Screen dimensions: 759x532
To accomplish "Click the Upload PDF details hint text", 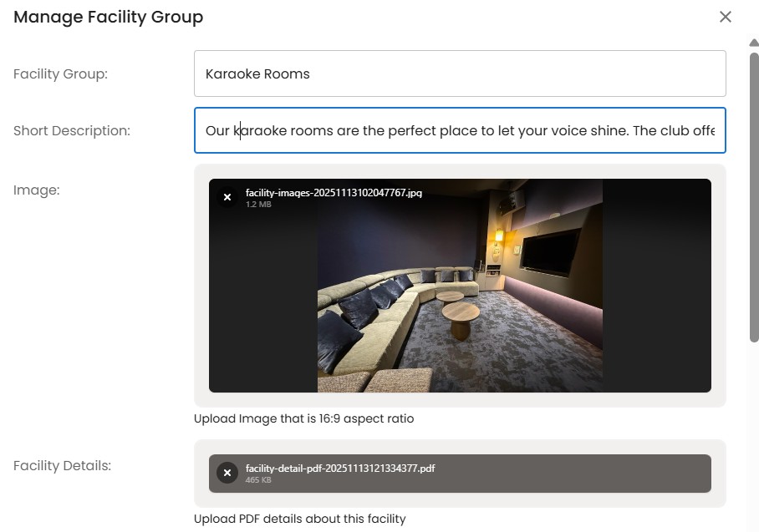I will point(299,519).
